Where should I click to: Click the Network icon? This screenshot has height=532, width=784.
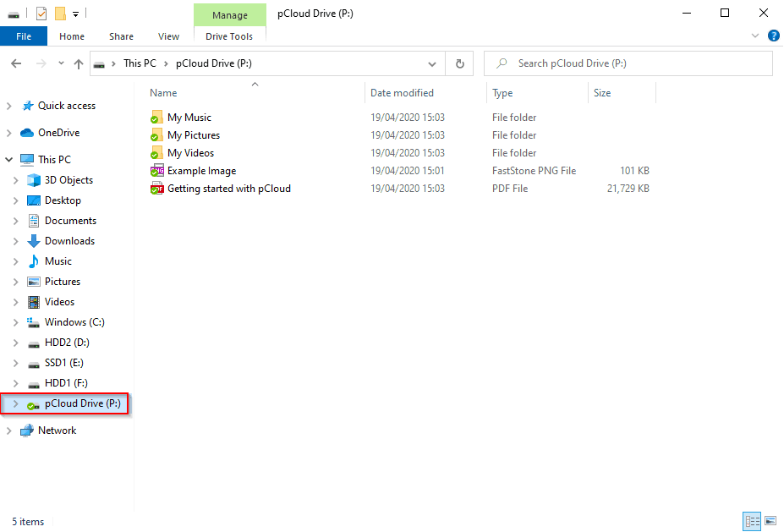pyautogui.click(x=27, y=430)
